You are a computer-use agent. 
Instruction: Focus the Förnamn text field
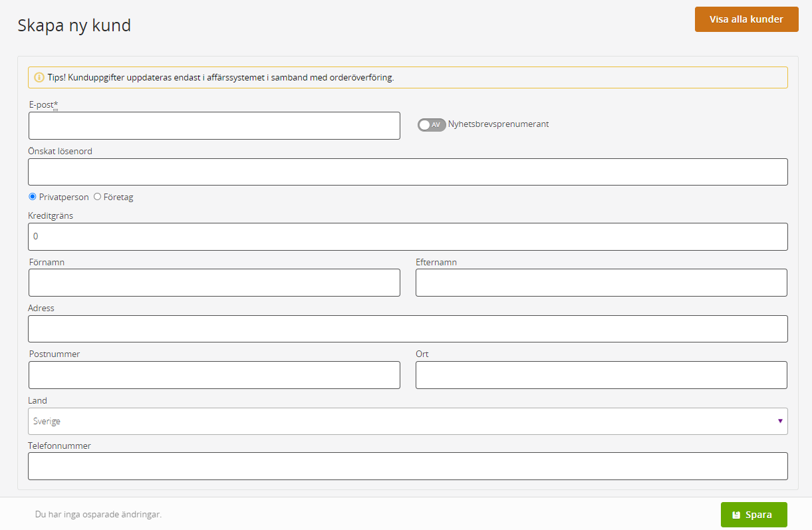tap(214, 283)
